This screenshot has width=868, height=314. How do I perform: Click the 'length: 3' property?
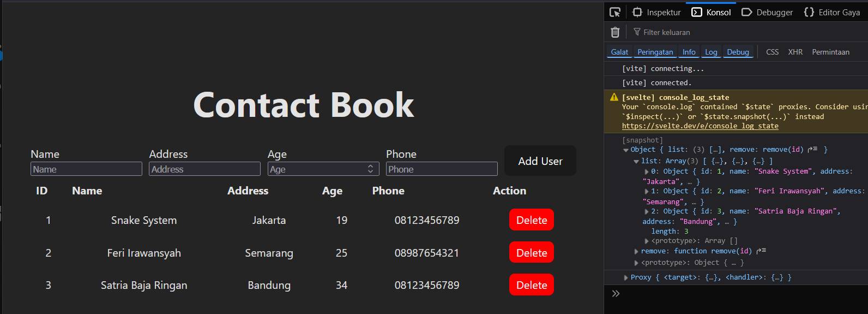click(670, 231)
